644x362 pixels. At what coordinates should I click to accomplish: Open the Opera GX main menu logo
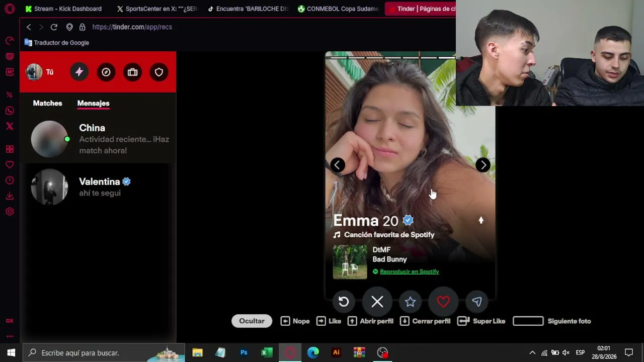[x=10, y=9]
